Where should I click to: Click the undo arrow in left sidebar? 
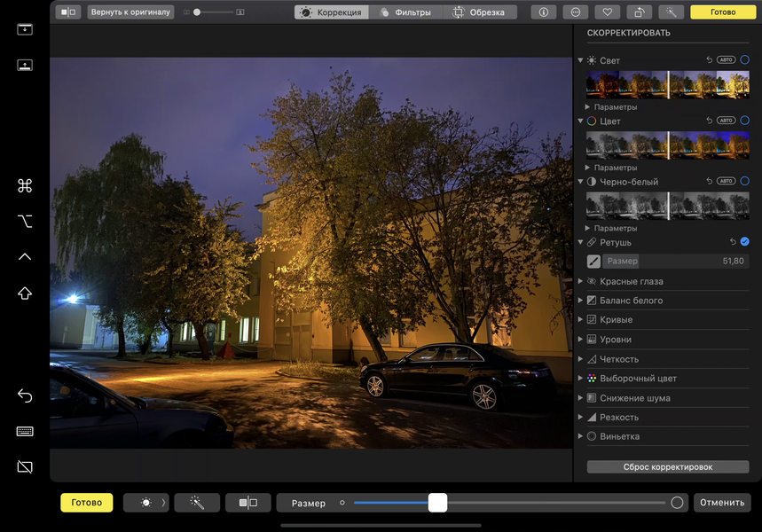point(25,396)
